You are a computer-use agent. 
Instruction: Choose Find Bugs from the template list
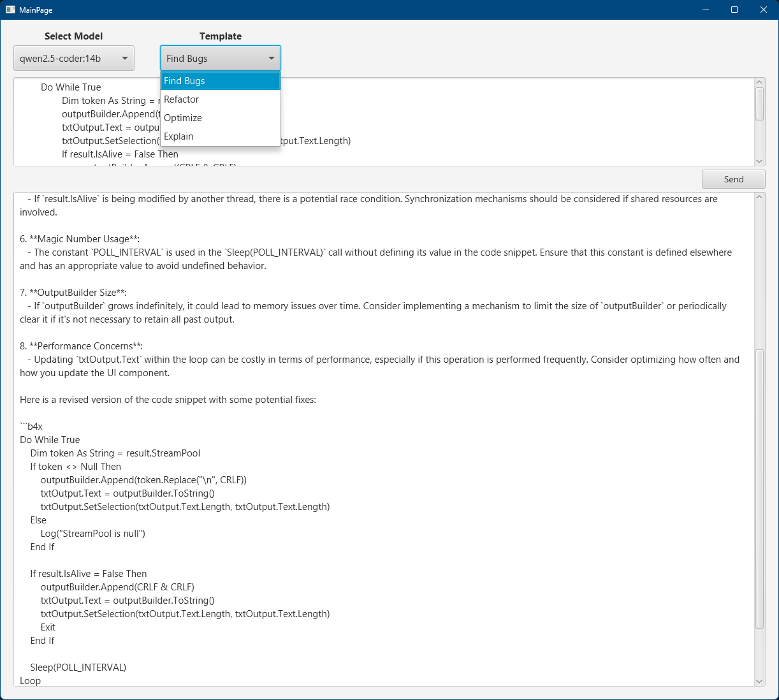tap(221, 81)
